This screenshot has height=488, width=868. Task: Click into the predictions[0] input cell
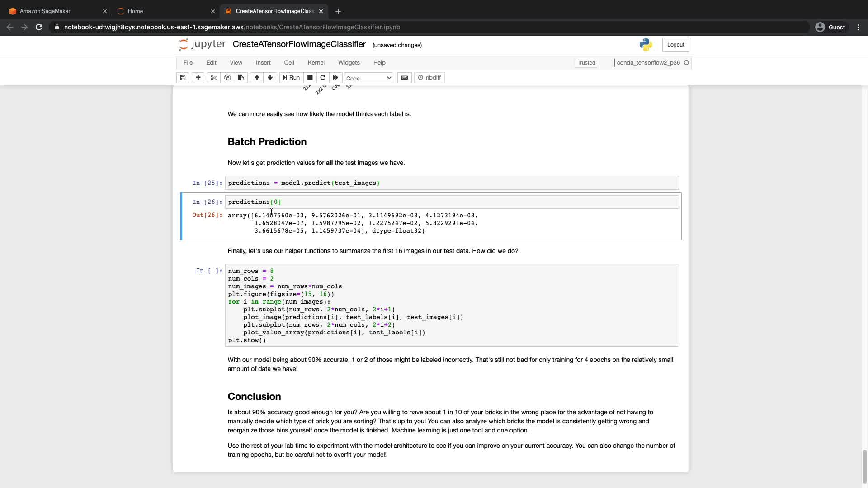[x=452, y=202]
